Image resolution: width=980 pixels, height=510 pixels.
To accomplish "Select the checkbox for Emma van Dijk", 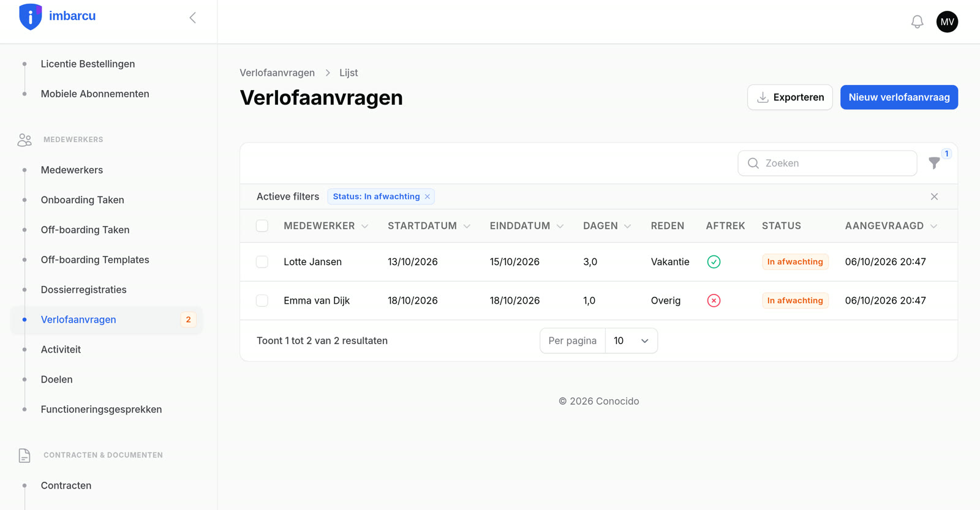I will pos(262,301).
